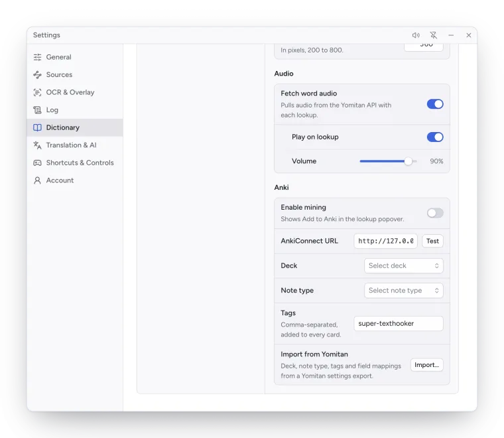The height and width of the screenshot is (438, 504).
Task: Click the OCR & Overlay scan icon
Action: (37, 93)
